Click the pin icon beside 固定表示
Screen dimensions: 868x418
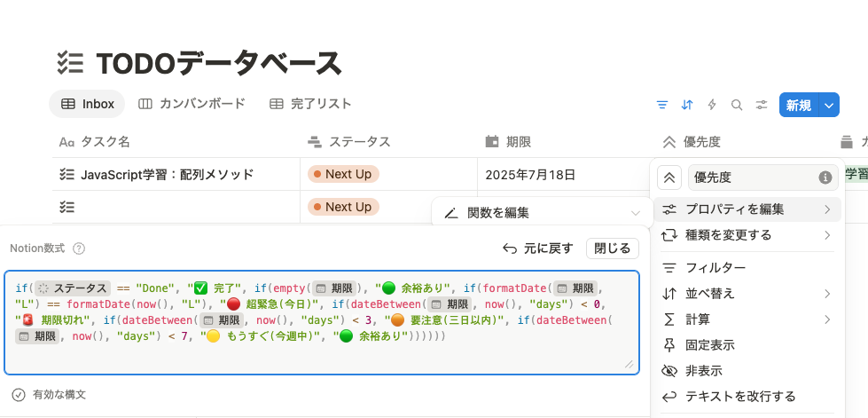pos(669,345)
